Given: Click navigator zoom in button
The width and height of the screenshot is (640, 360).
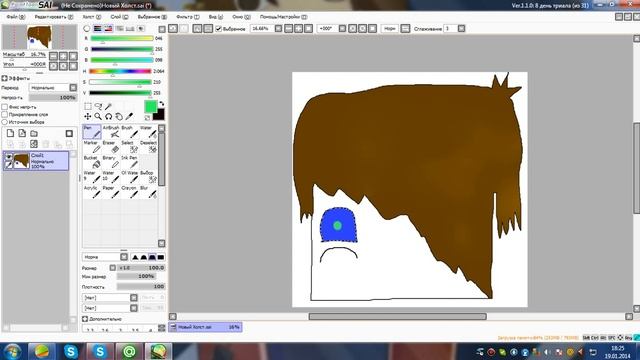Looking at the screenshot, I should pyautogui.click(x=63, y=56).
